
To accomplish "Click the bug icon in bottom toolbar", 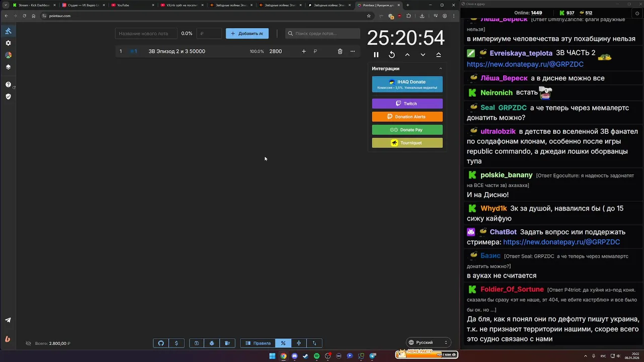I will (x=212, y=343).
